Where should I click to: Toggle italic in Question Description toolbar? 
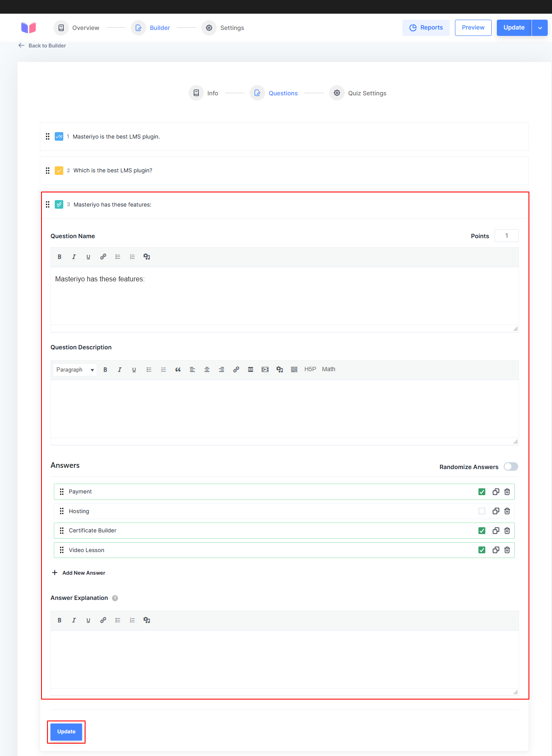tap(120, 370)
